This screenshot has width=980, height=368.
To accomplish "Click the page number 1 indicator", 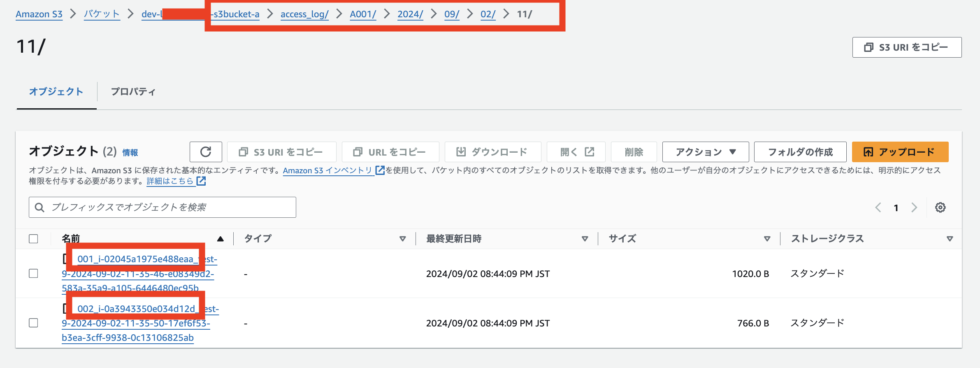I will [896, 208].
